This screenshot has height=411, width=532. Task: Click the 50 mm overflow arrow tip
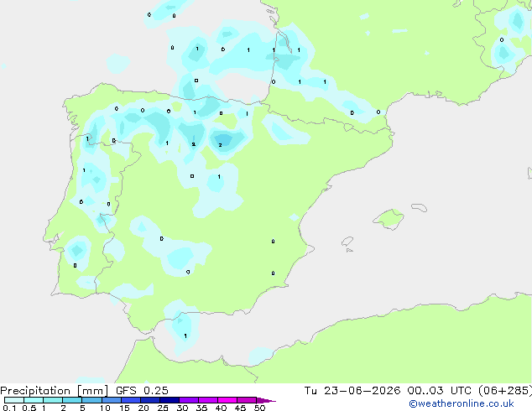(266, 400)
